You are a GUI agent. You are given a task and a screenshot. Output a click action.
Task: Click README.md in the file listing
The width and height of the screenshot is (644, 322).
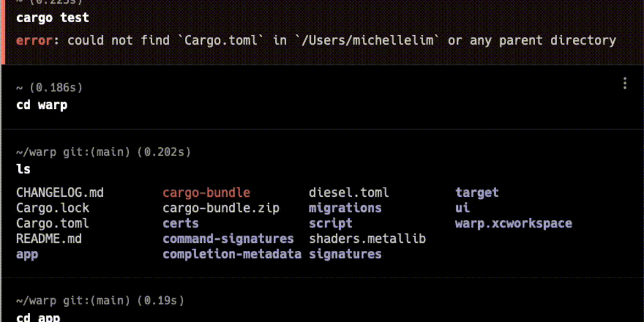49,239
